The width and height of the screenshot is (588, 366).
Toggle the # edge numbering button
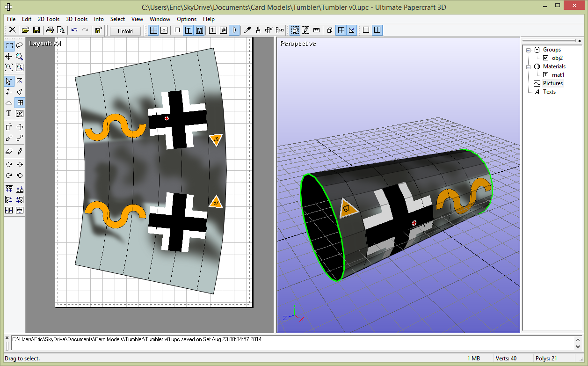point(223,30)
